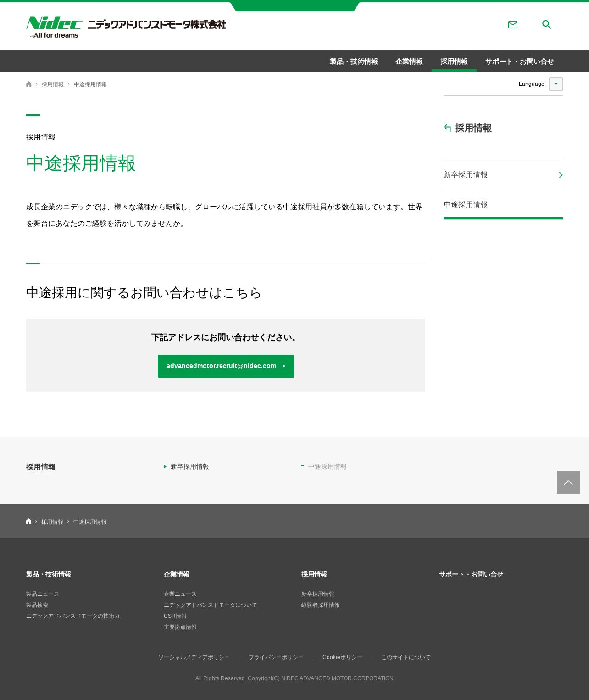Click the copyright notice text
Screen dimensions: 589x700
(x=294, y=678)
